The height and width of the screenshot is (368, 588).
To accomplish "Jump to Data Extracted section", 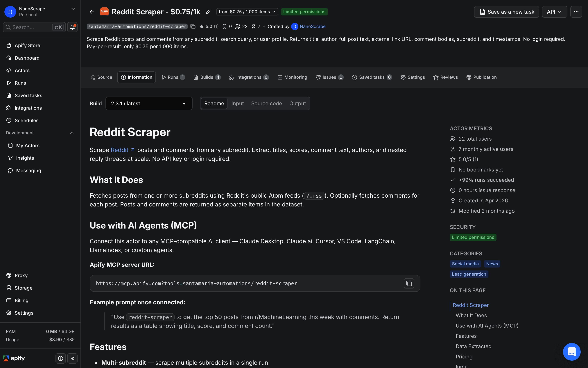I will pos(473,346).
